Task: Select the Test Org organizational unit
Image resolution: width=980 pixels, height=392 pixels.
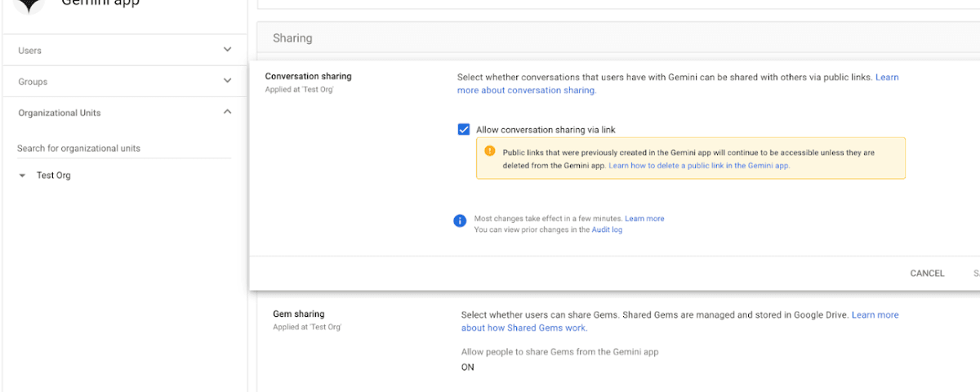Action: (x=54, y=176)
